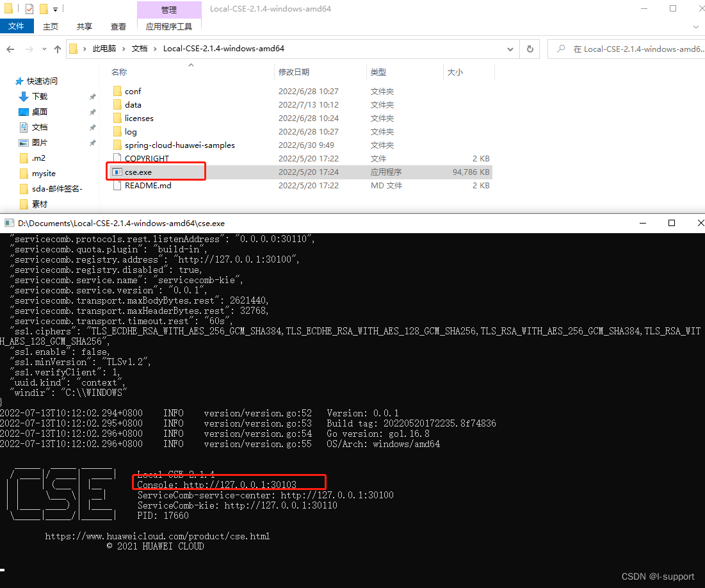This screenshot has height=588, width=705.
Task: Select the 管理 contextual tab header
Action: coord(169,10)
